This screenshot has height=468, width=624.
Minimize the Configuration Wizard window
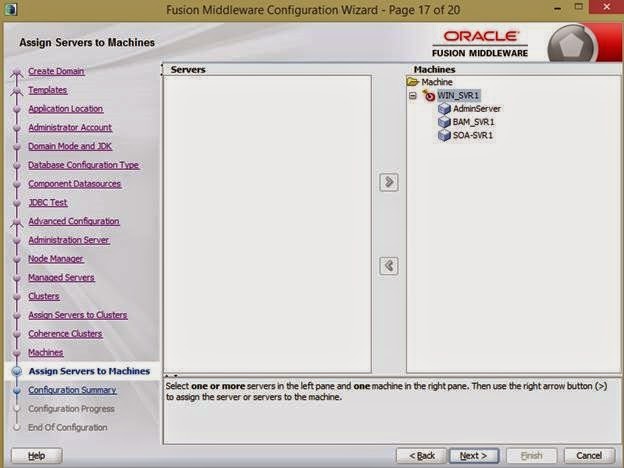pos(558,8)
